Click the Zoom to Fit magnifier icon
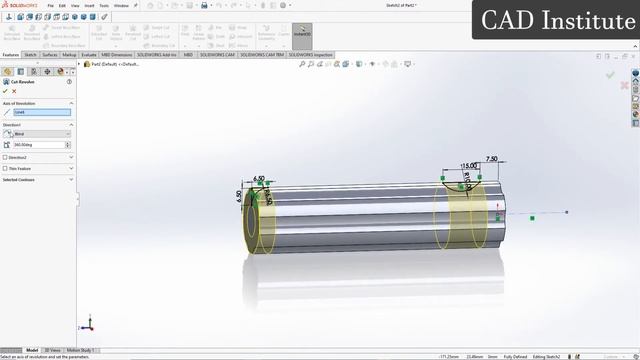 [x=302, y=64]
